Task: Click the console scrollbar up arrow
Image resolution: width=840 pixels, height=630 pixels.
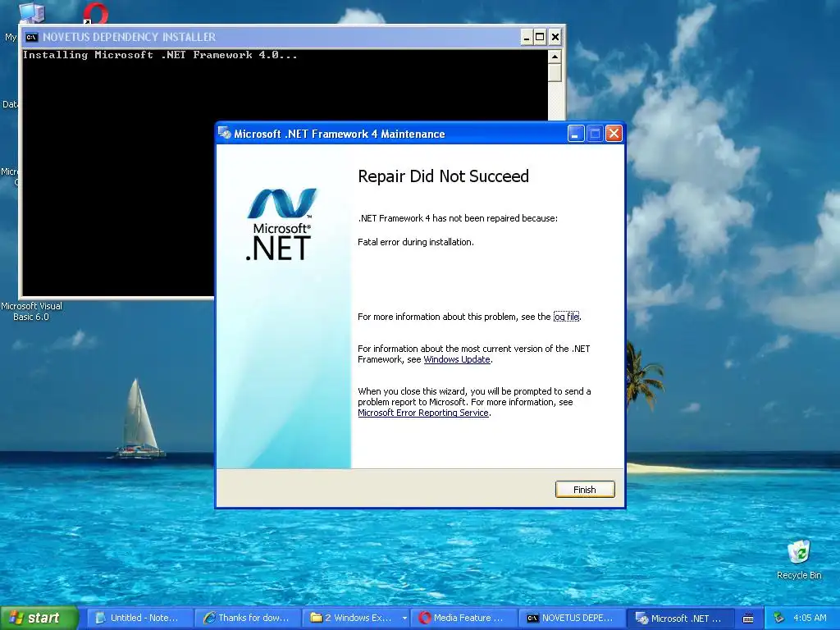Action: point(555,57)
